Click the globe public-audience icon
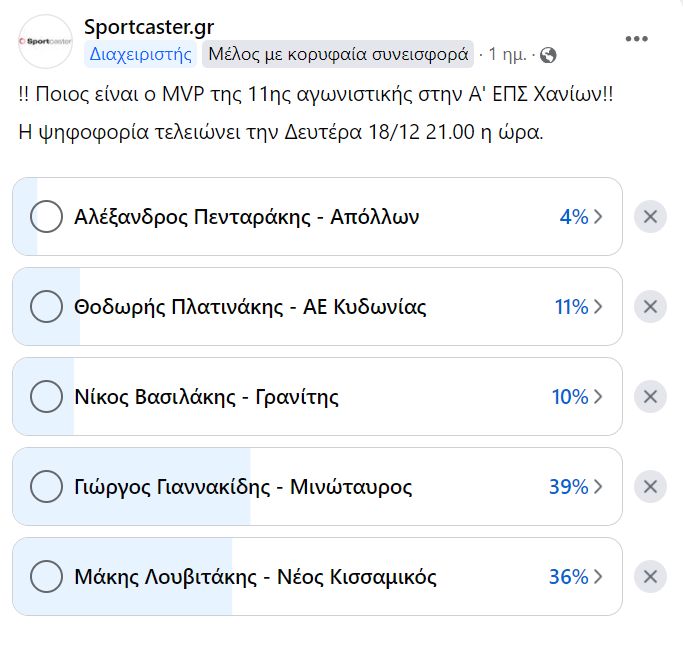The height and width of the screenshot is (646, 683). (548, 55)
